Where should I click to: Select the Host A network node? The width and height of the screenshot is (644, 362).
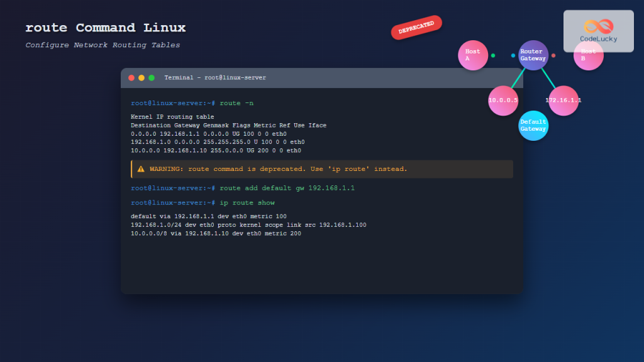pyautogui.click(x=472, y=55)
